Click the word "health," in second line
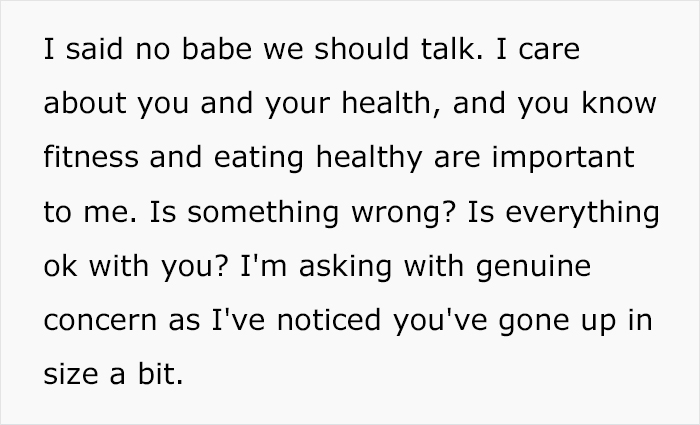The width and height of the screenshot is (700, 425). click(392, 103)
